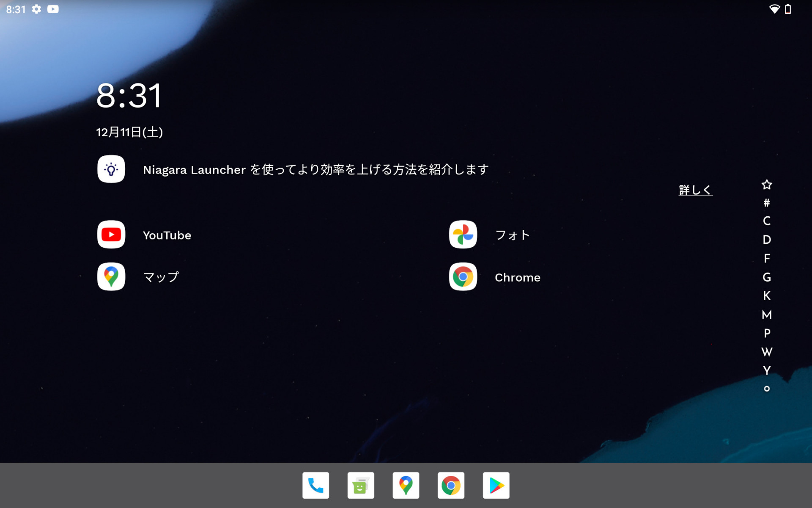
Task: Jump to letter Y in index
Action: coord(767,370)
